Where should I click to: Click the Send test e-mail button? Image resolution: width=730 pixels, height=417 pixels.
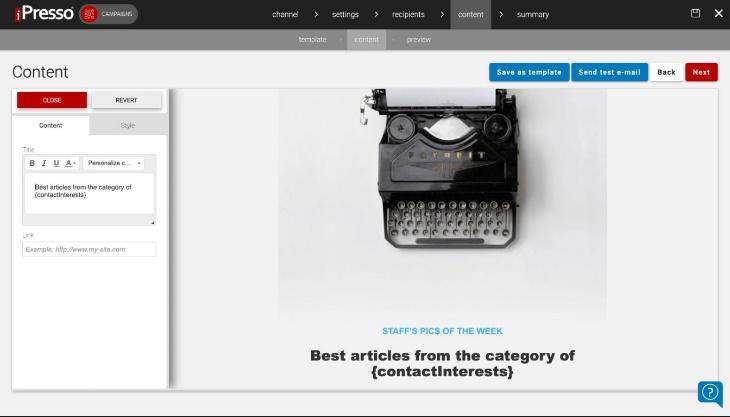coord(609,72)
